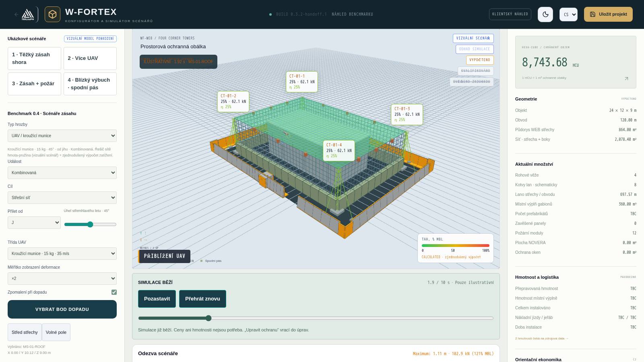Pause simulation with Pozastavit
The width and height of the screenshot is (644, 362).
pyautogui.click(x=157, y=299)
